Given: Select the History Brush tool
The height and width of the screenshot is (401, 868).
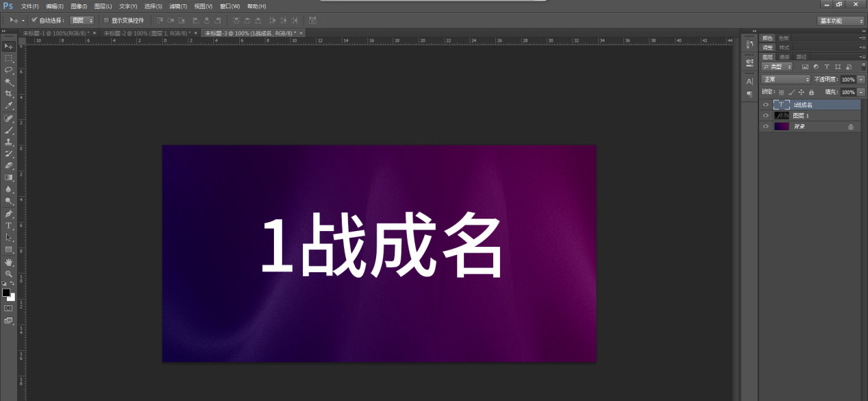Looking at the screenshot, I should (9, 154).
